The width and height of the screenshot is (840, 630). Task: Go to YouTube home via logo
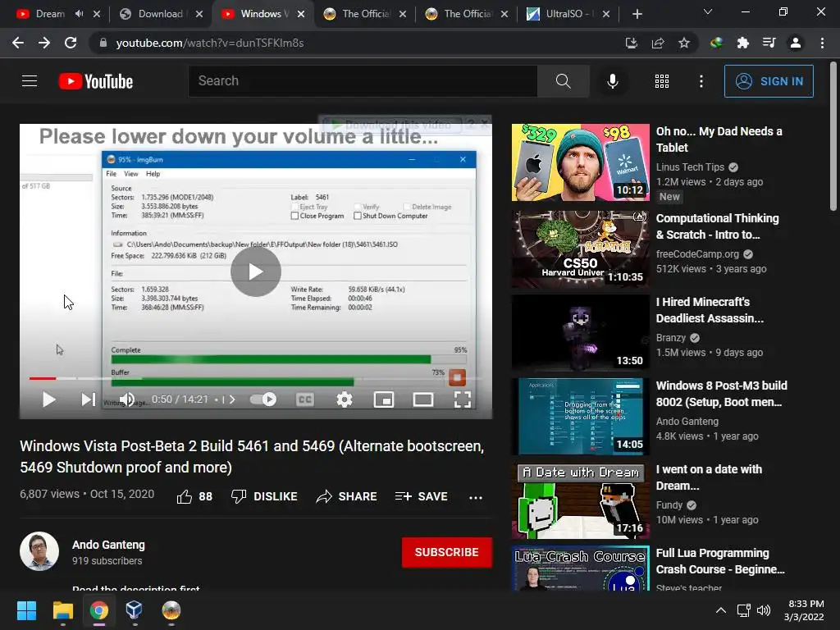[96, 81]
